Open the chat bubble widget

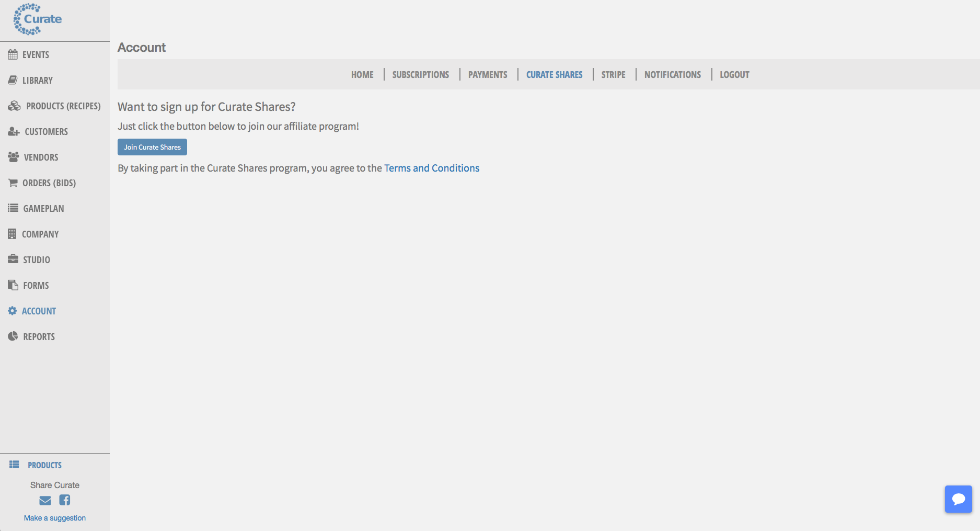958,499
